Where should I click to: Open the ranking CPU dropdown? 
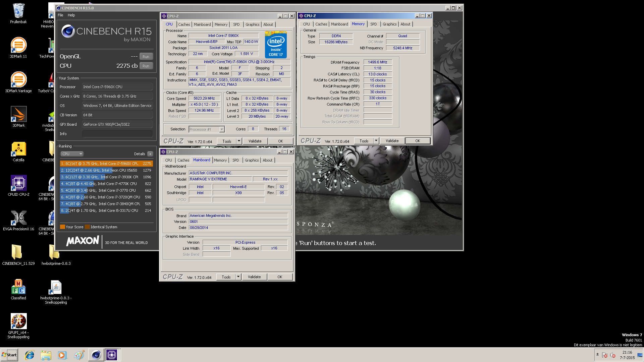click(72, 154)
